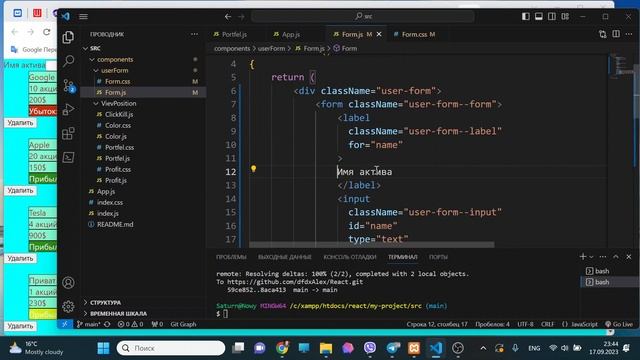
Task: Open errors and warnings status indicator
Action: 130,324
